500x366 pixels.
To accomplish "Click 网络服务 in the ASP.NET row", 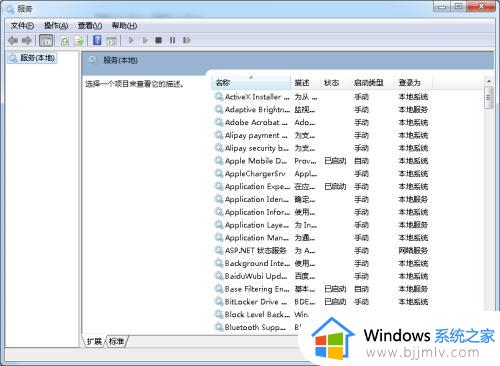I will (413, 251).
